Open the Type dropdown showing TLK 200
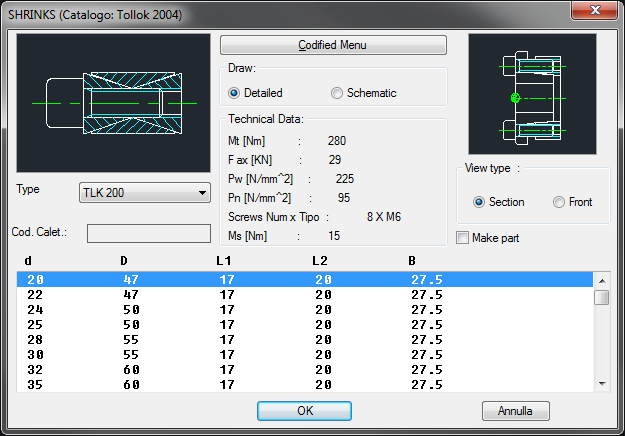The width and height of the screenshot is (625, 436). 145,193
